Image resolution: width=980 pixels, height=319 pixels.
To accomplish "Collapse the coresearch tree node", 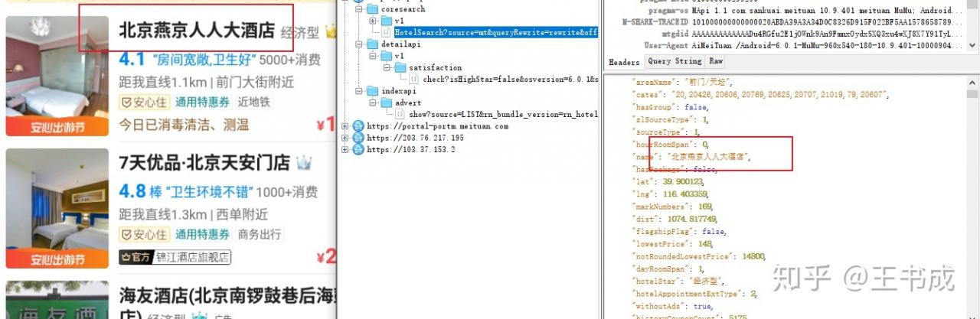I will 359,9.
